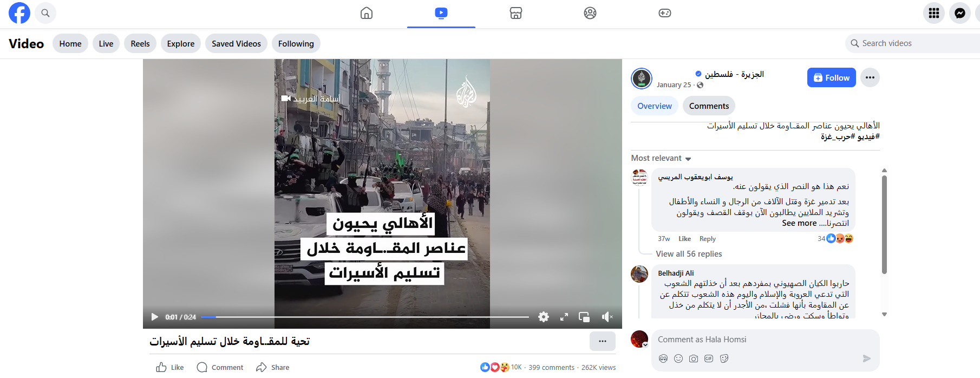The image size is (980, 378).
Task: Follow the page with the Follow button
Action: tap(832, 77)
